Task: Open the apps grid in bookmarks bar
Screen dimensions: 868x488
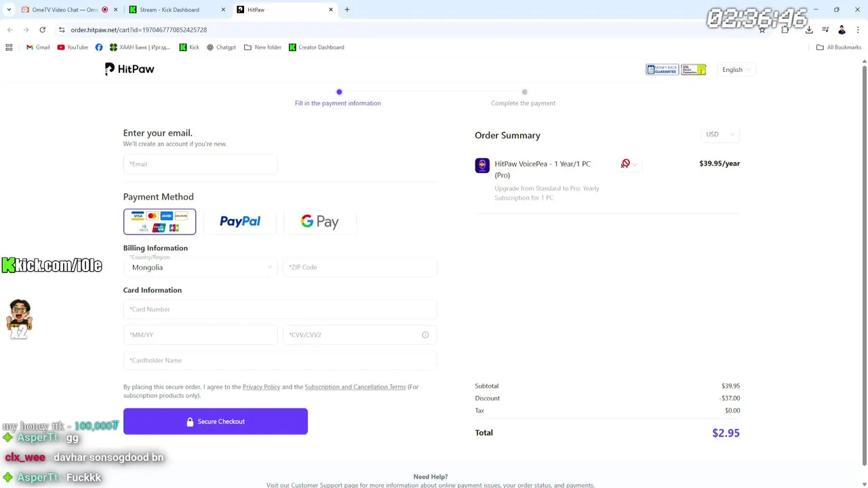Action: 9,47
